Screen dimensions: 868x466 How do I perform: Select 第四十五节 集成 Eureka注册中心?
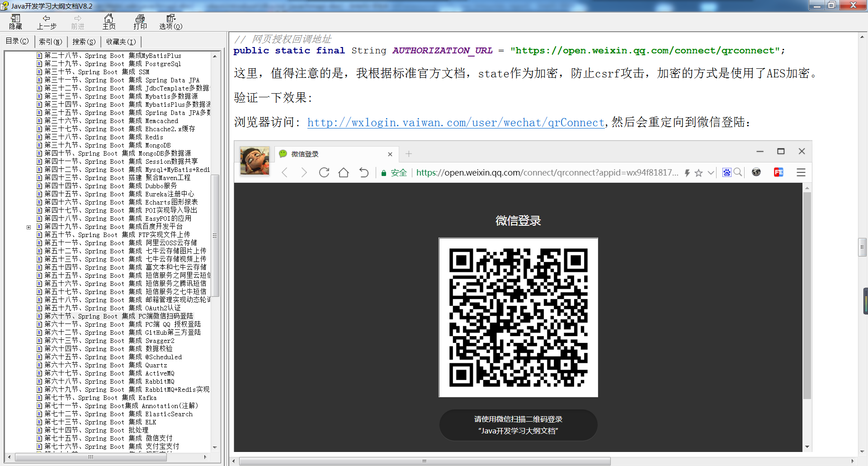pos(119,194)
